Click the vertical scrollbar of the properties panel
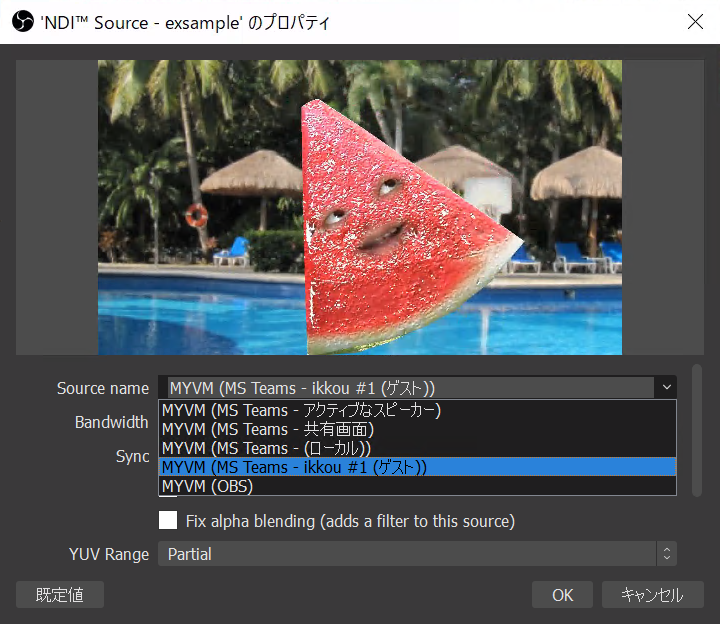Image resolution: width=720 pixels, height=624 pixels. [x=697, y=430]
